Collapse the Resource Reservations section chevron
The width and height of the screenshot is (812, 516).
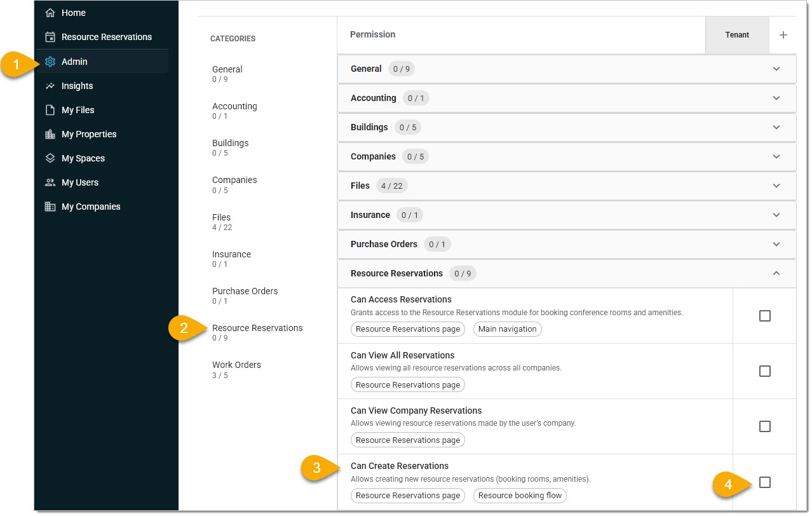(x=776, y=273)
